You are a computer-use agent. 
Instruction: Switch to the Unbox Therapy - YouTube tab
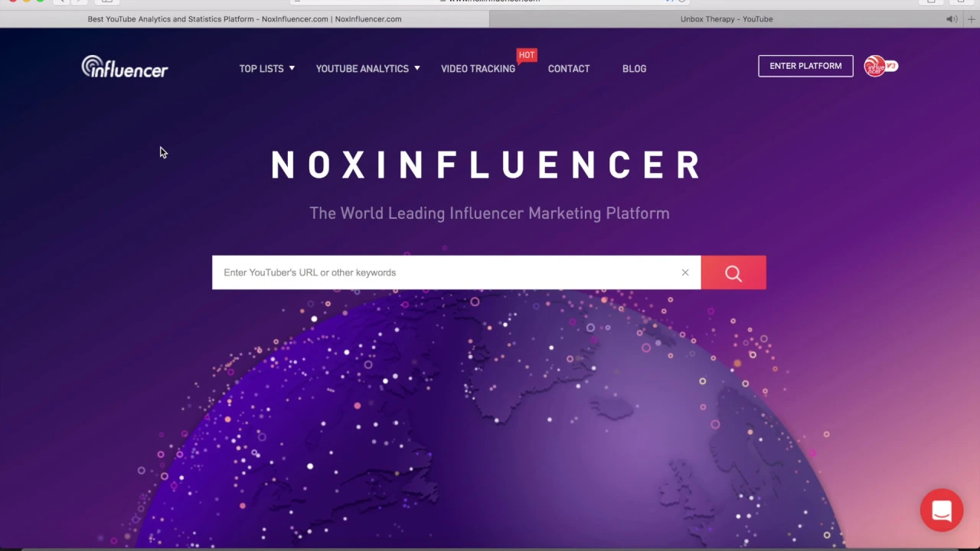click(x=727, y=19)
